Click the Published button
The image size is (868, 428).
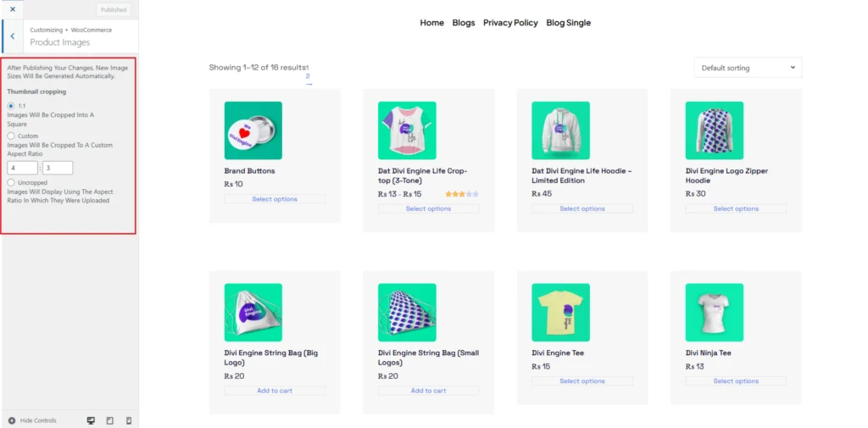(x=114, y=9)
